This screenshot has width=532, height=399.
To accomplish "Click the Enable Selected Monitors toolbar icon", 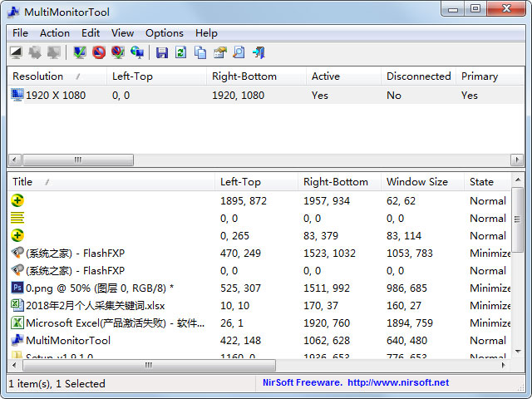I will pos(80,53).
